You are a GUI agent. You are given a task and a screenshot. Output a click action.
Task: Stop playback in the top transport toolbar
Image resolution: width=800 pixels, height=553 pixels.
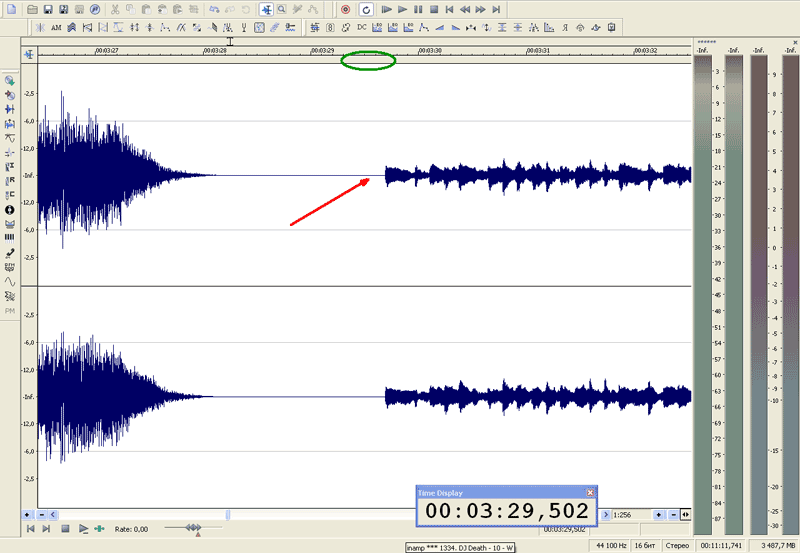pos(434,8)
